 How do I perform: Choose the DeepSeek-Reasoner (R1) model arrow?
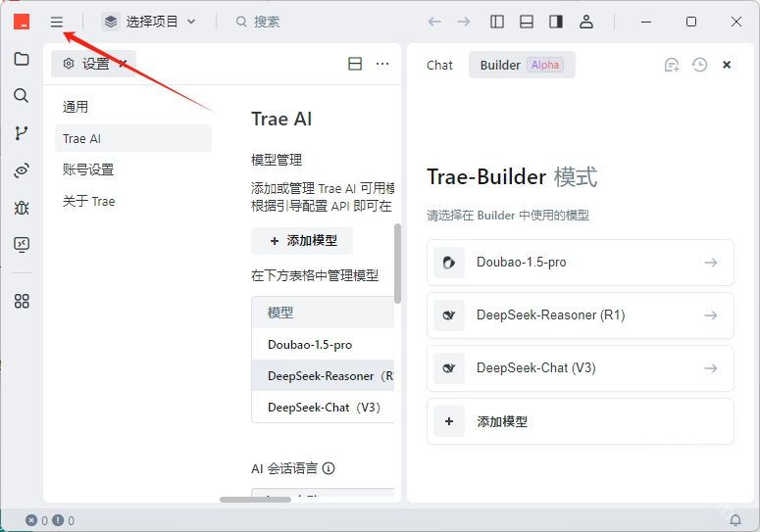point(710,315)
